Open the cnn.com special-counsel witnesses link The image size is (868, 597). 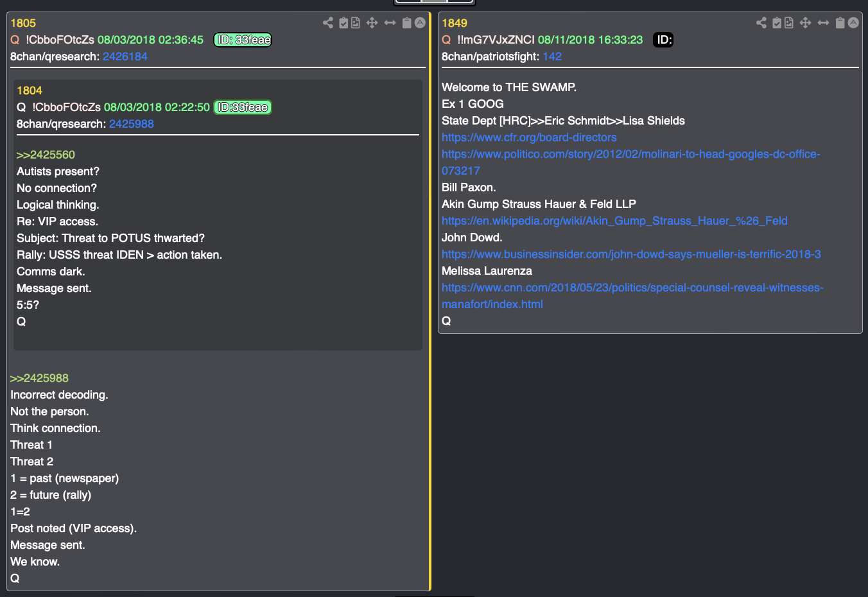[x=632, y=296]
